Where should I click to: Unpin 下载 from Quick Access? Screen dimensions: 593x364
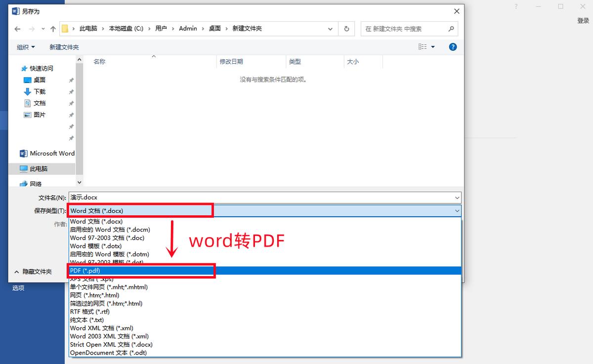point(71,91)
